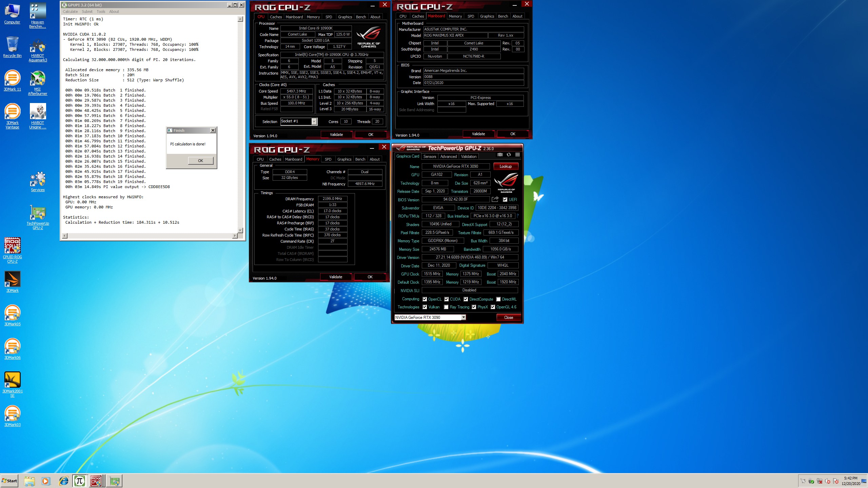Open the 3DMark 11 shortcut
This screenshot has height=488, width=868.
[12, 81]
